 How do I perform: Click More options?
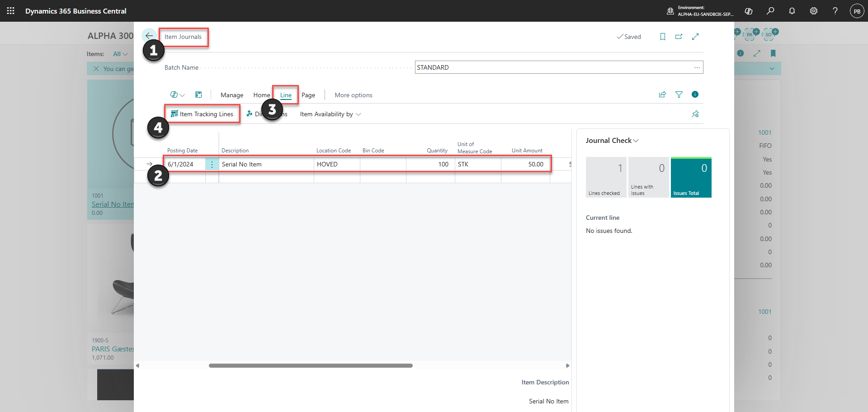click(x=354, y=95)
